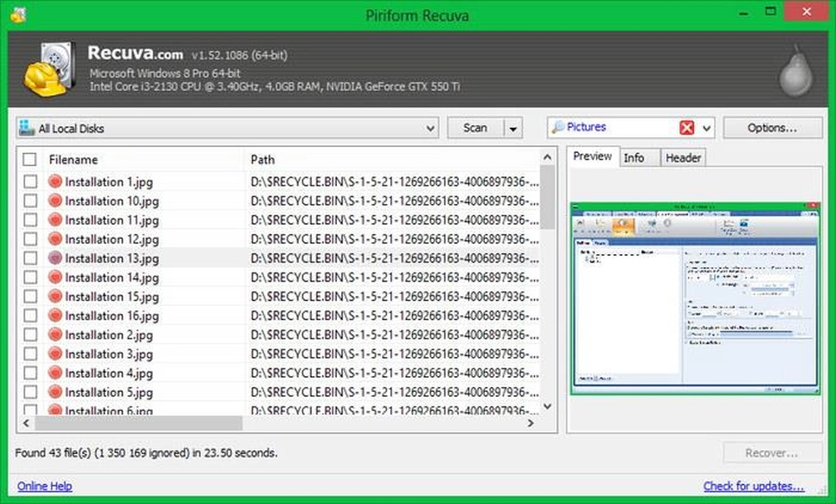Click the Piriform pear logo icon
This screenshot has height=504, width=836.
tap(794, 71)
